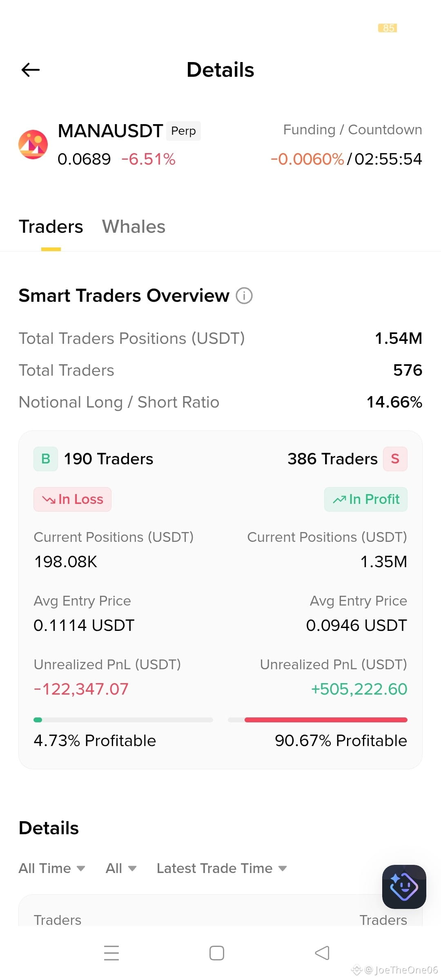Open Smart Traders Overview info icon

pos(244,296)
